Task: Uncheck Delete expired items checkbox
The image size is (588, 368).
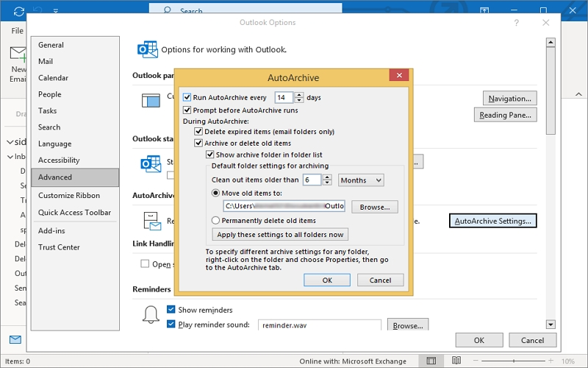Action: pos(198,132)
